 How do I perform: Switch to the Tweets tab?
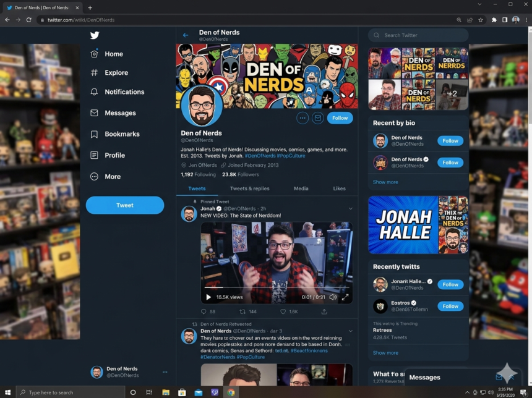click(197, 188)
